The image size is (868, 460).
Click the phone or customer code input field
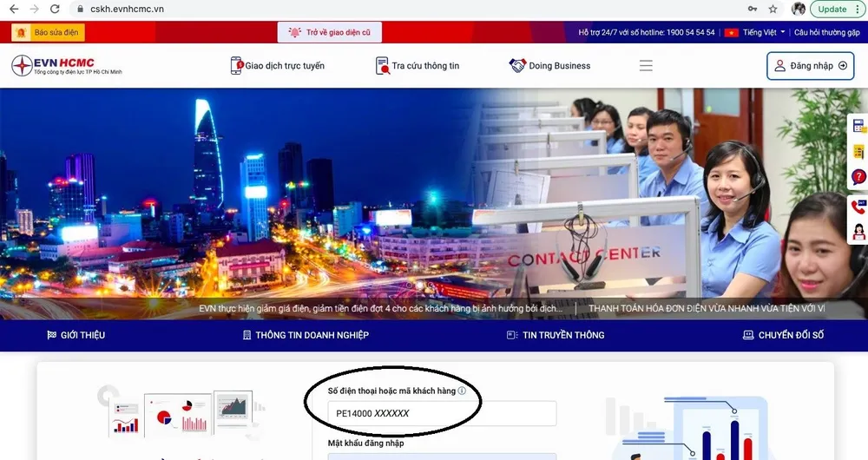tap(442, 414)
